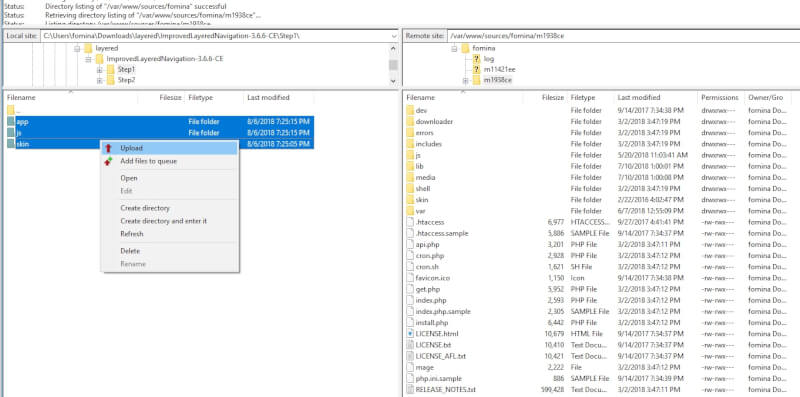The height and width of the screenshot is (397, 800).
Task: Click the RELEASE_NOTES.txt file icon
Action: pyautogui.click(x=410, y=390)
